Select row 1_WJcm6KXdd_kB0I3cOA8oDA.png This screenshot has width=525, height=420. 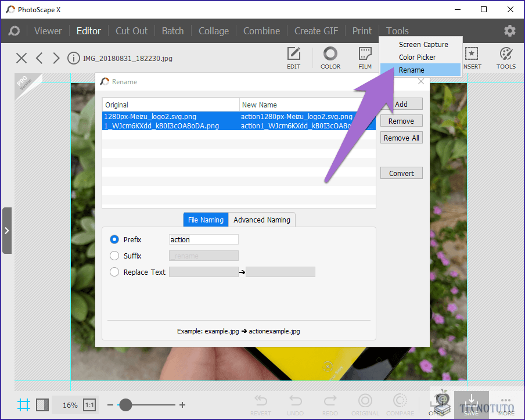[239, 125]
